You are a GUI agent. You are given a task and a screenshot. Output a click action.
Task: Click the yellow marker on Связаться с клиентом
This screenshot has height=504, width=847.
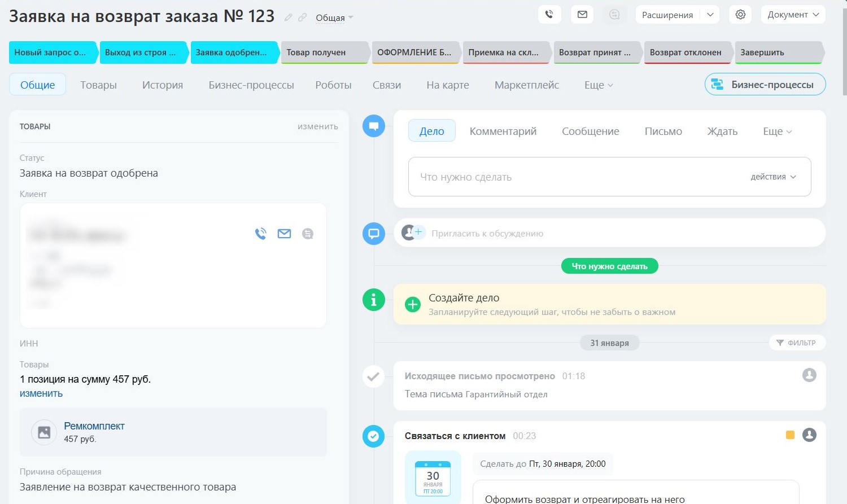point(790,435)
